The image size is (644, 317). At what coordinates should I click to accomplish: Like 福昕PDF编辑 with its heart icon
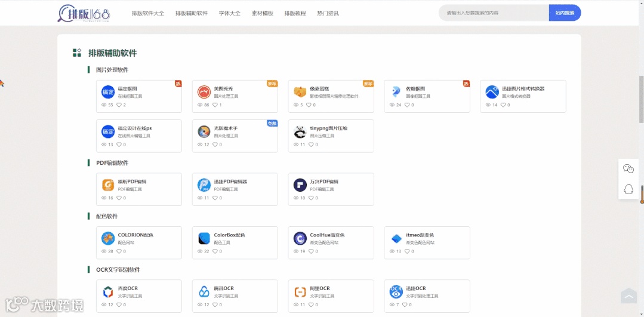click(x=119, y=198)
